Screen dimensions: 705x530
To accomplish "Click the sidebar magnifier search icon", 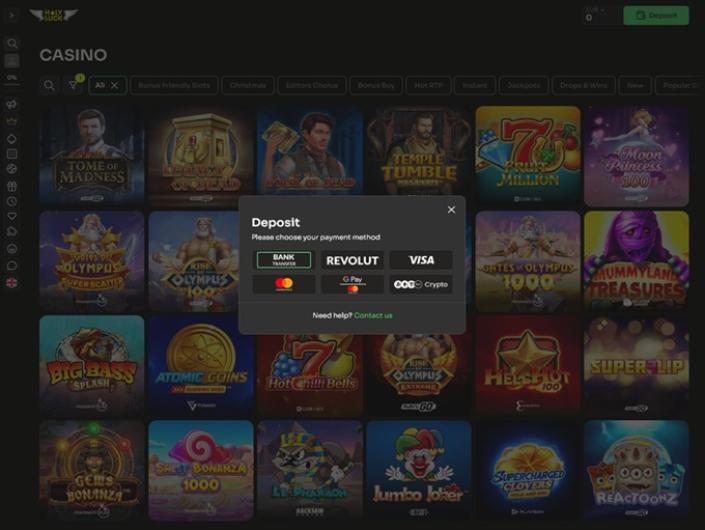I will pos(12,43).
